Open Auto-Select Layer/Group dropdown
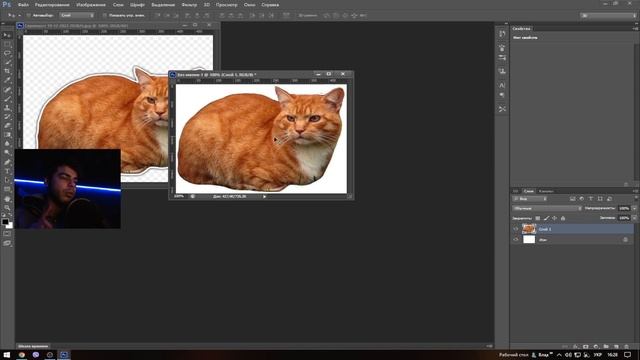This screenshot has width=640, height=360. 77,15
